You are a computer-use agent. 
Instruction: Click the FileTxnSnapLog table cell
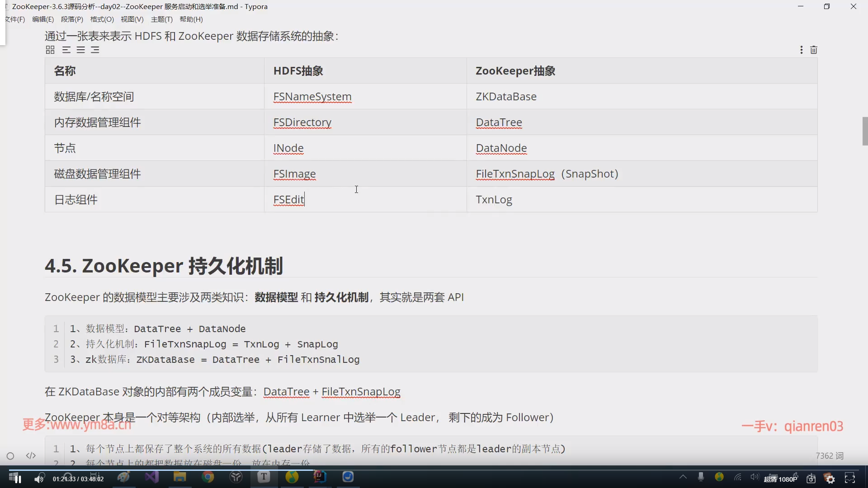[x=514, y=174]
